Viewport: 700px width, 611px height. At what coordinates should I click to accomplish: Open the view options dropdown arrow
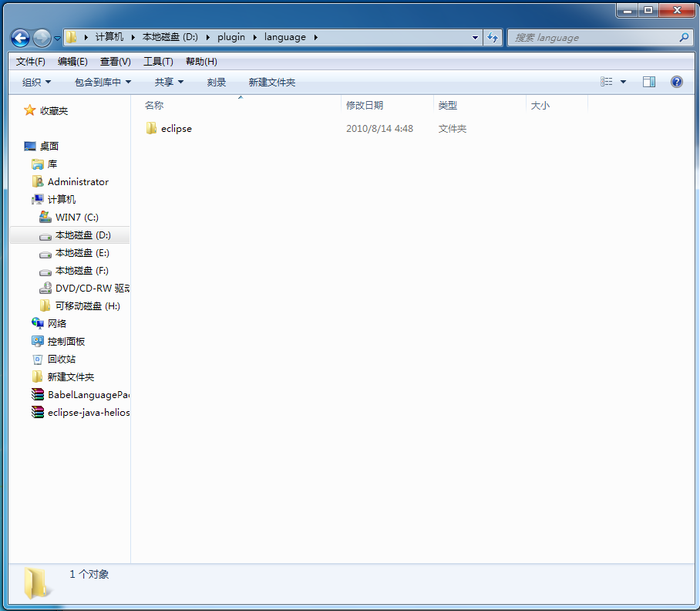coord(623,82)
